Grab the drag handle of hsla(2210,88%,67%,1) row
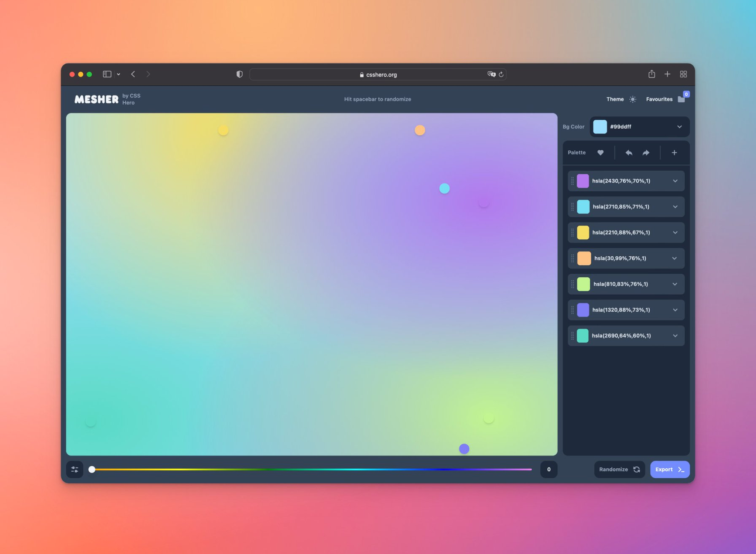 pos(573,233)
